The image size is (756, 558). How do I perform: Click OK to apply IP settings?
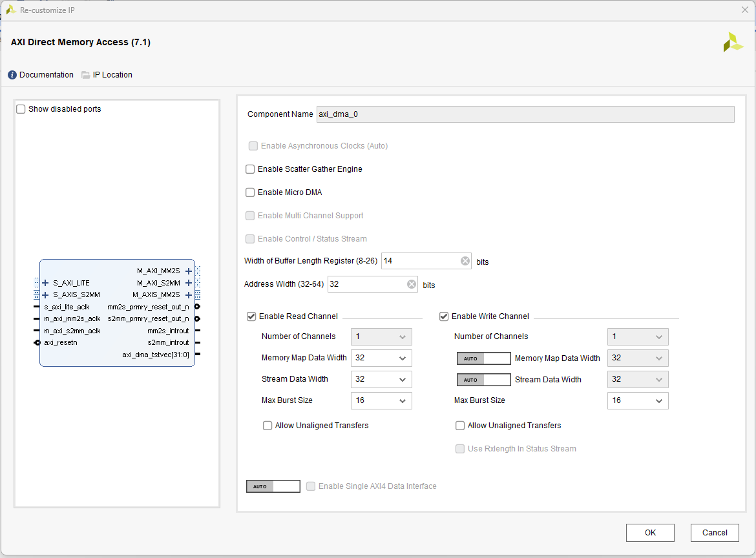click(650, 532)
